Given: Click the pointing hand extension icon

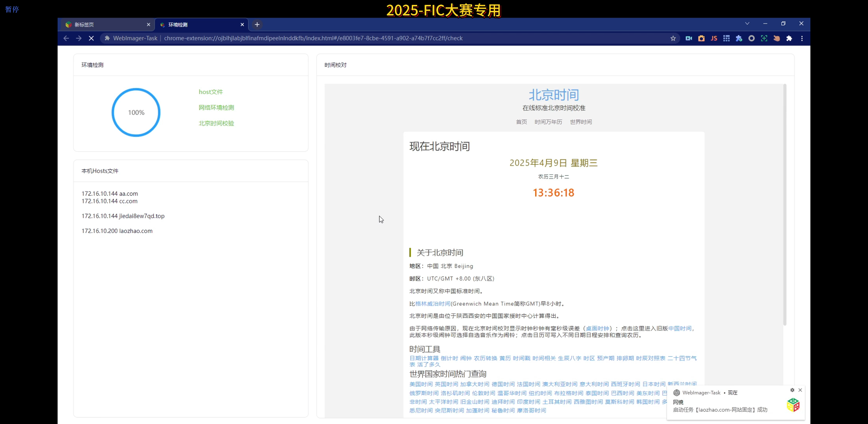Looking at the screenshot, I should pos(776,39).
